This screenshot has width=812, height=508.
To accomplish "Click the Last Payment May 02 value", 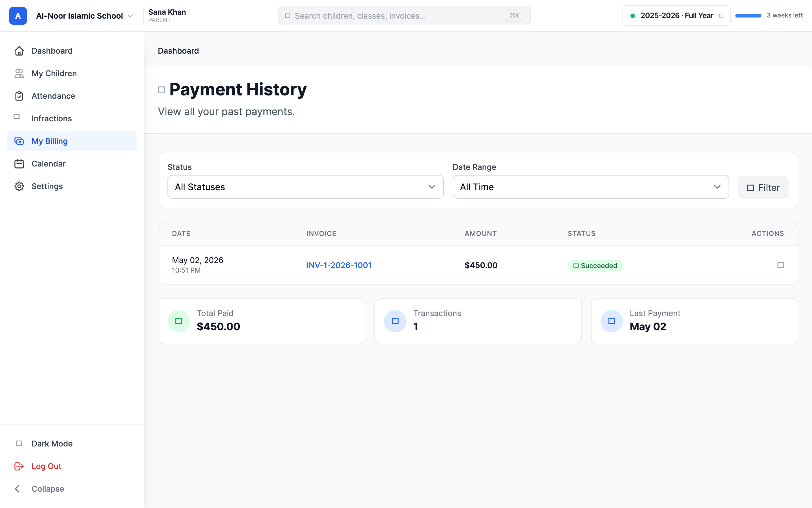I will (x=648, y=327).
